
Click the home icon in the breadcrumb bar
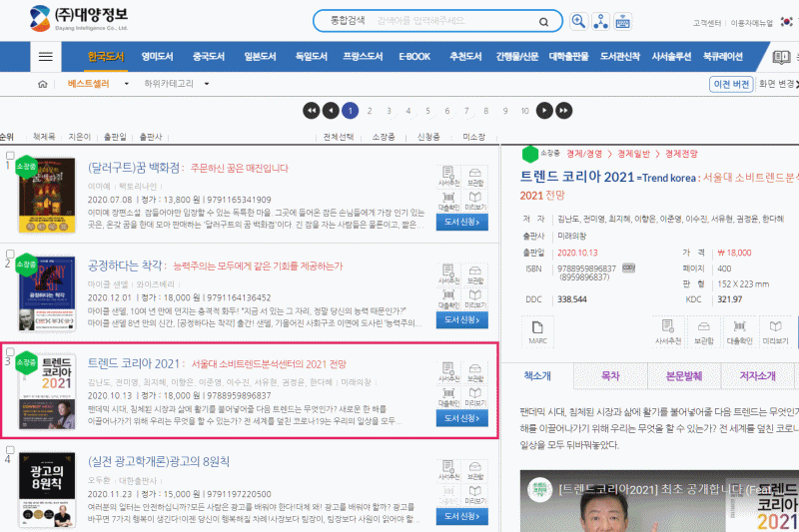[42, 85]
